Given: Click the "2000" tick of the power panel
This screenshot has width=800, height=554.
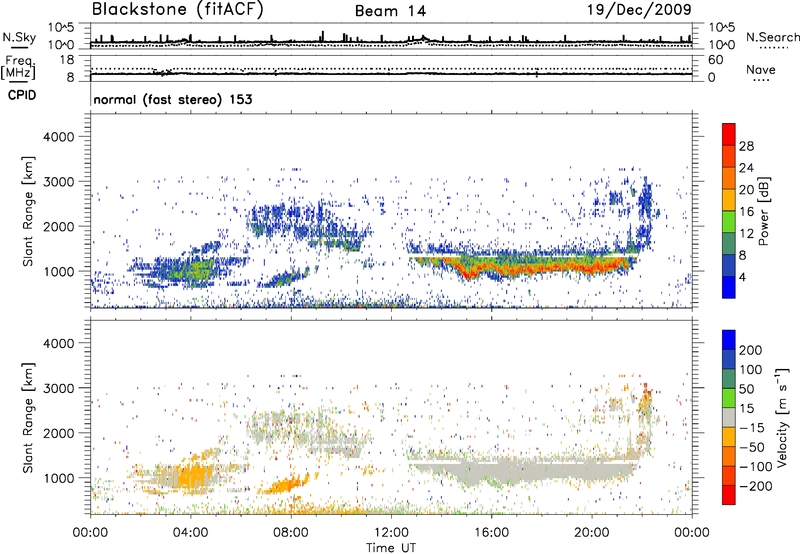Looking at the screenshot, I should (x=59, y=226).
